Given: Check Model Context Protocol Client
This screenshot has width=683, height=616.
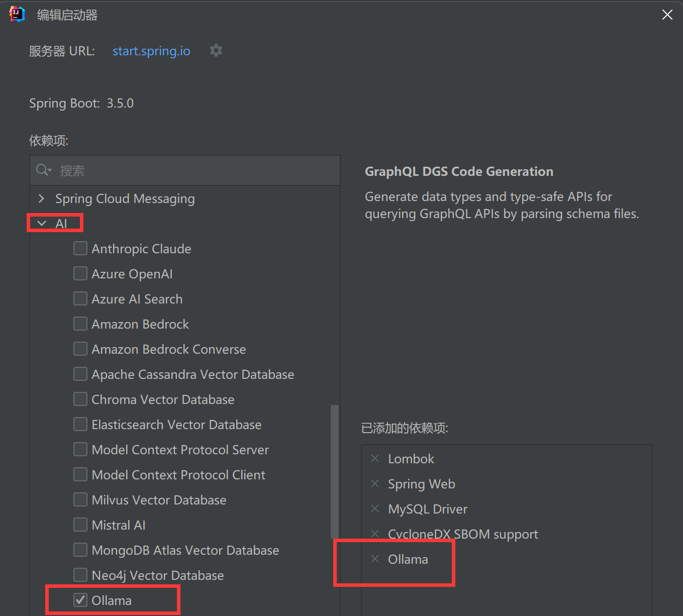Looking at the screenshot, I should point(80,474).
